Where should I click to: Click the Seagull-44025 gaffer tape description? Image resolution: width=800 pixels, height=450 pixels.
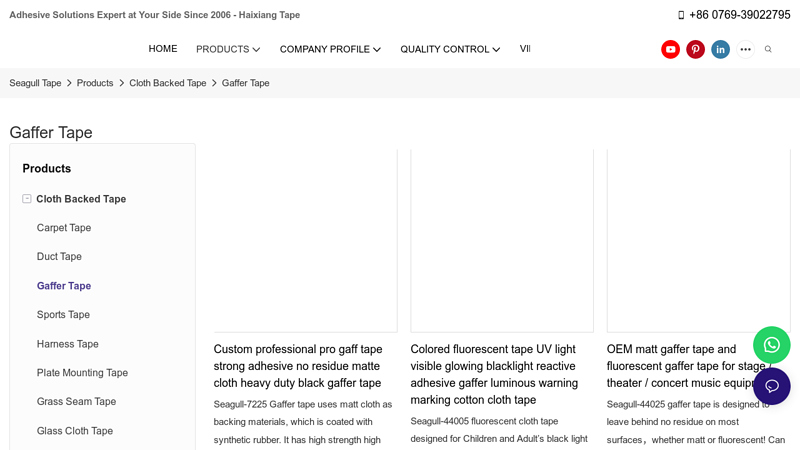pyautogui.click(x=696, y=422)
